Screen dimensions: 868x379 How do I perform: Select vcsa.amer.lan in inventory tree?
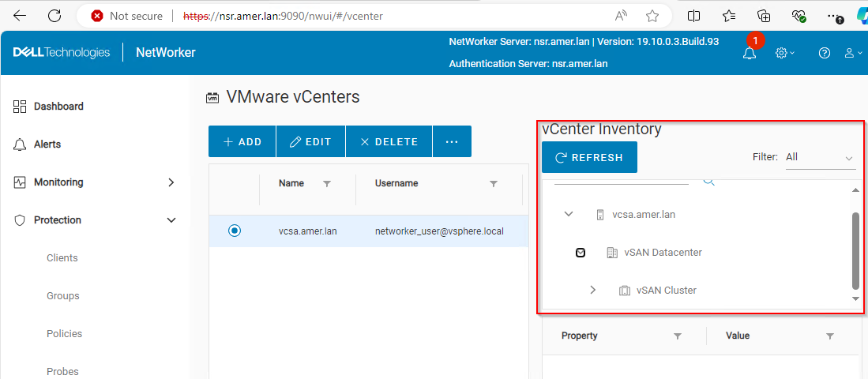coord(643,215)
